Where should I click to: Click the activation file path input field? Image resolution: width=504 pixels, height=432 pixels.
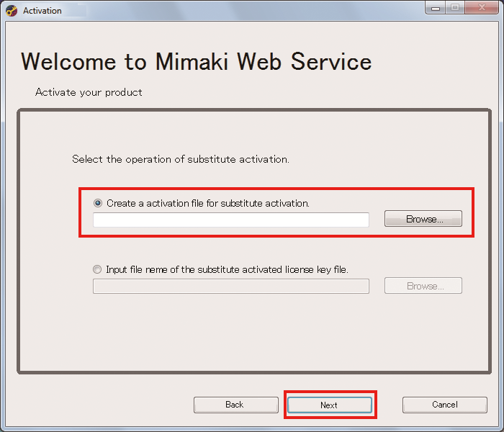click(231, 220)
